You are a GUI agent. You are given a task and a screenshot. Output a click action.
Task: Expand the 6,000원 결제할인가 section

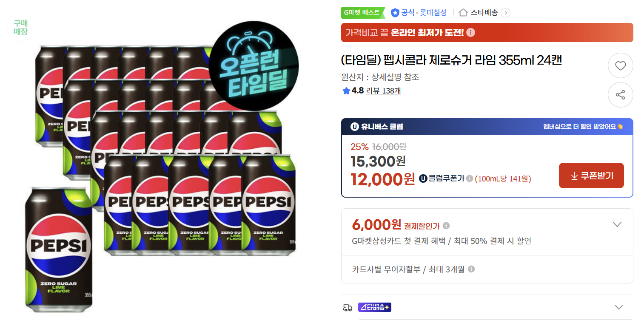tap(617, 224)
